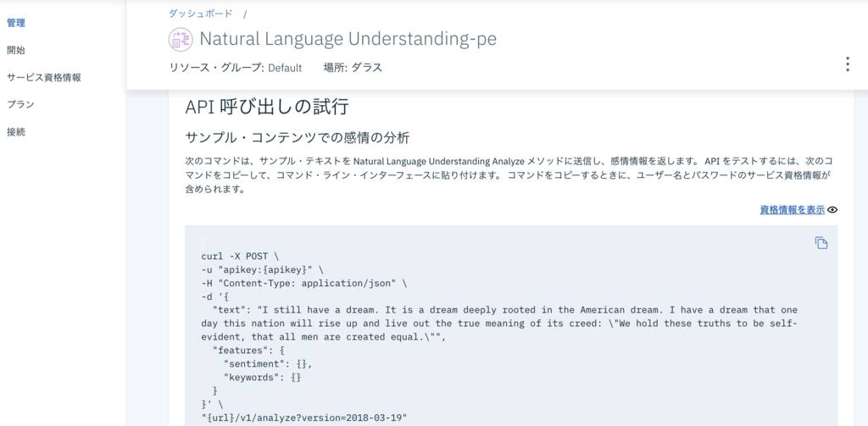Select 管理 in the sidebar
The image size is (868, 426).
[x=16, y=23]
